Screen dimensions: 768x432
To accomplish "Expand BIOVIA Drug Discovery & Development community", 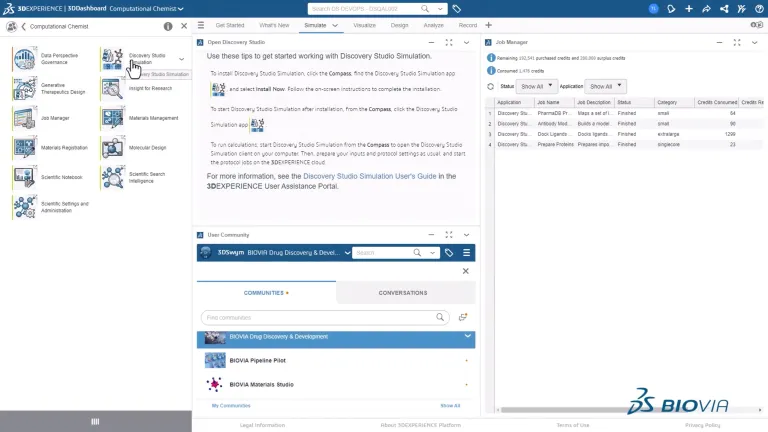I will 467,336.
